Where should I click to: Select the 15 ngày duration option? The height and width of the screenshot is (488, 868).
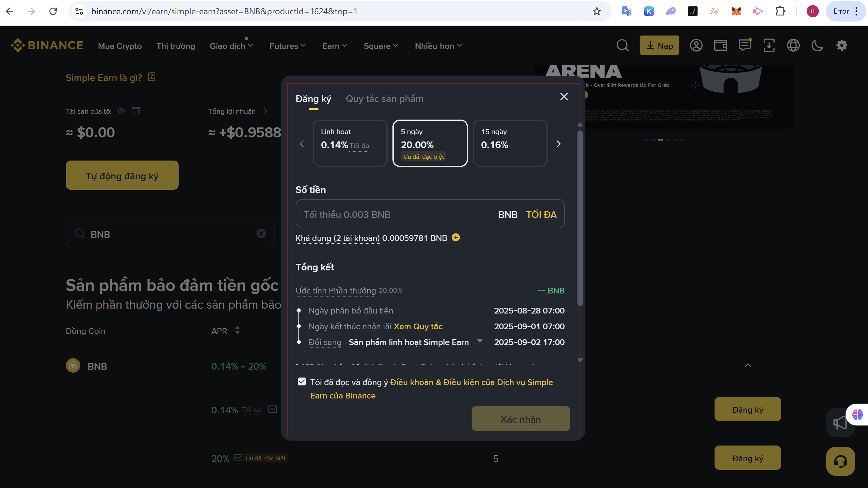[510, 143]
